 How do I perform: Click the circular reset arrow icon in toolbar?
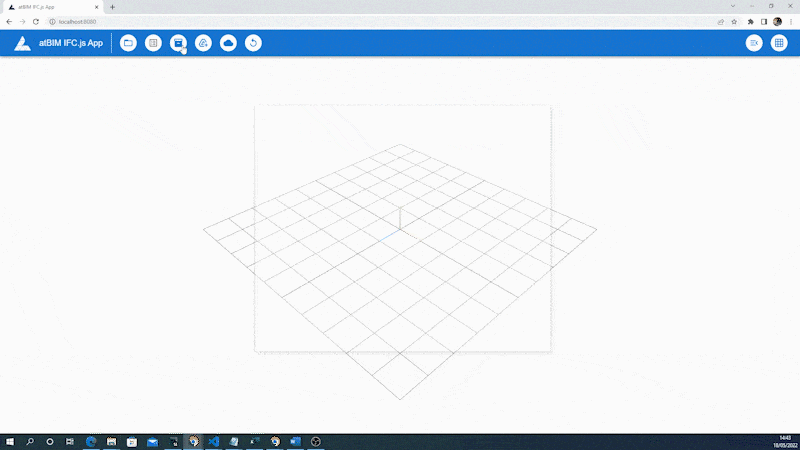click(253, 43)
